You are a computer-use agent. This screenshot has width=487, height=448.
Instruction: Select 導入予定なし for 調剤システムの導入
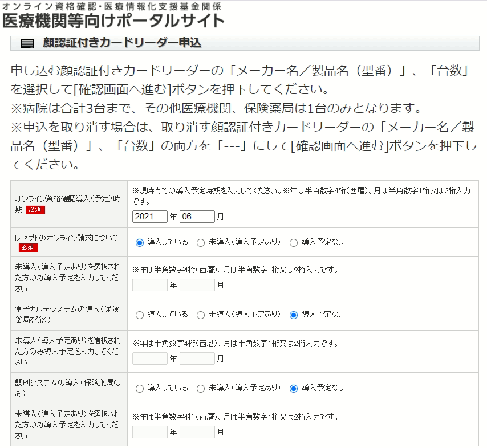pyautogui.click(x=294, y=388)
